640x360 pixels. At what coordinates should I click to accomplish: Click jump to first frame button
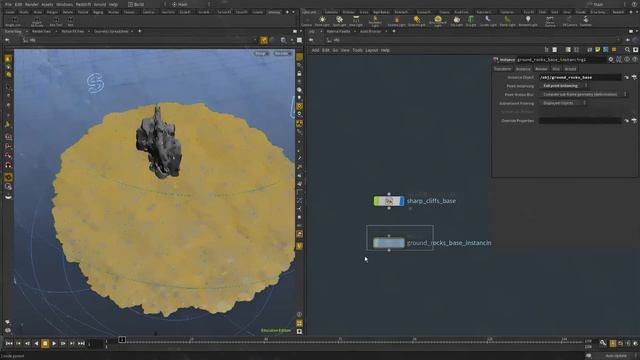point(9,344)
